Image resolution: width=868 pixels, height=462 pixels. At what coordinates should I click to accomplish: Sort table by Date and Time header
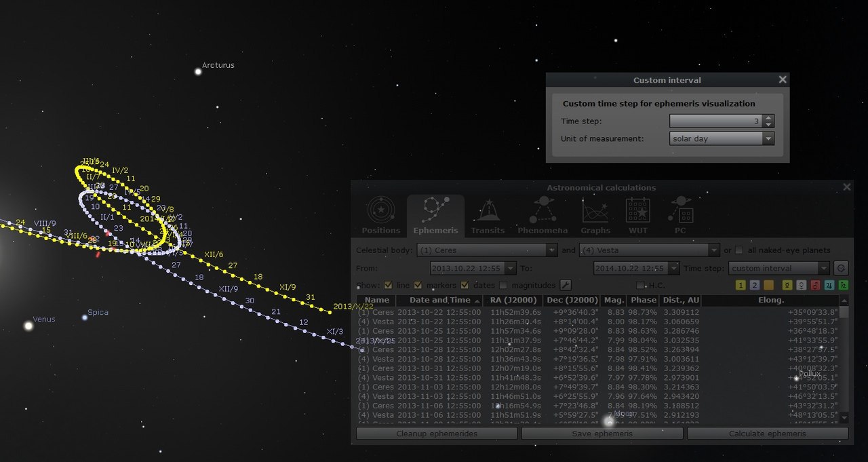pyautogui.click(x=440, y=300)
